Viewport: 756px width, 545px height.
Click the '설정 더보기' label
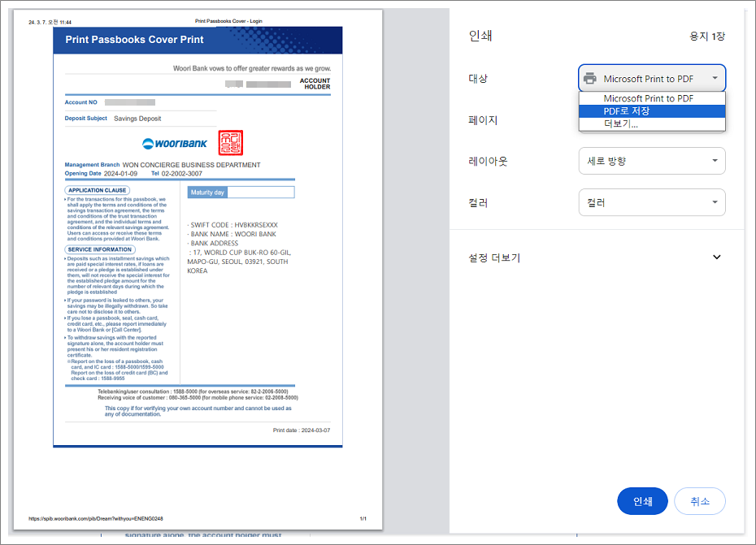pyautogui.click(x=494, y=257)
